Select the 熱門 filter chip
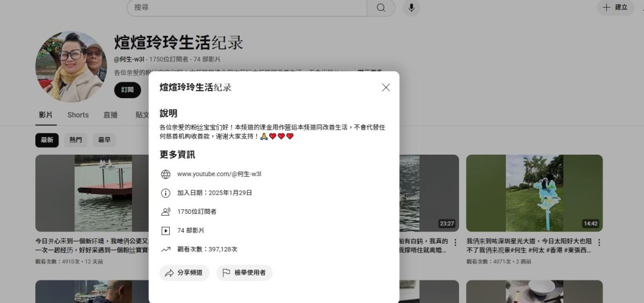 click(x=75, y=140)
